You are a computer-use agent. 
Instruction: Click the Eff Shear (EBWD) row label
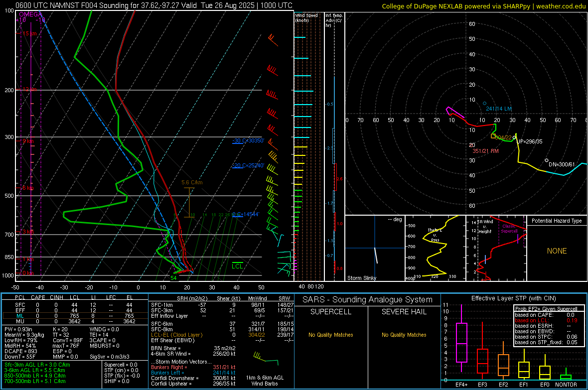coord(173,341)
